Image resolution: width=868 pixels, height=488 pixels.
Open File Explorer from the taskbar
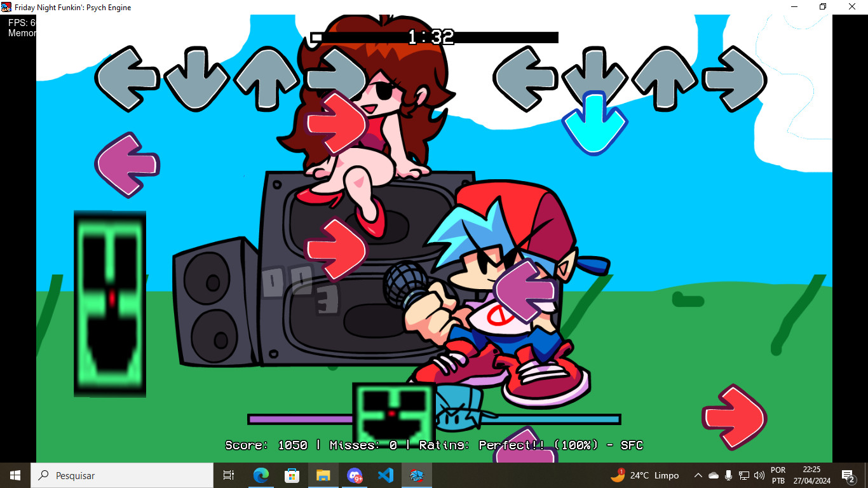coord(323,475)
